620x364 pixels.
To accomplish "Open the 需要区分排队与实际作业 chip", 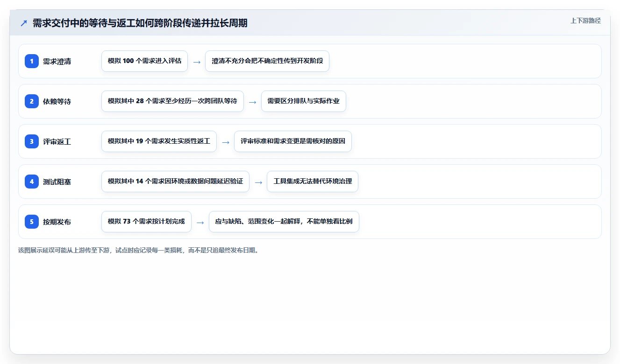I will [x=304, y=101].
